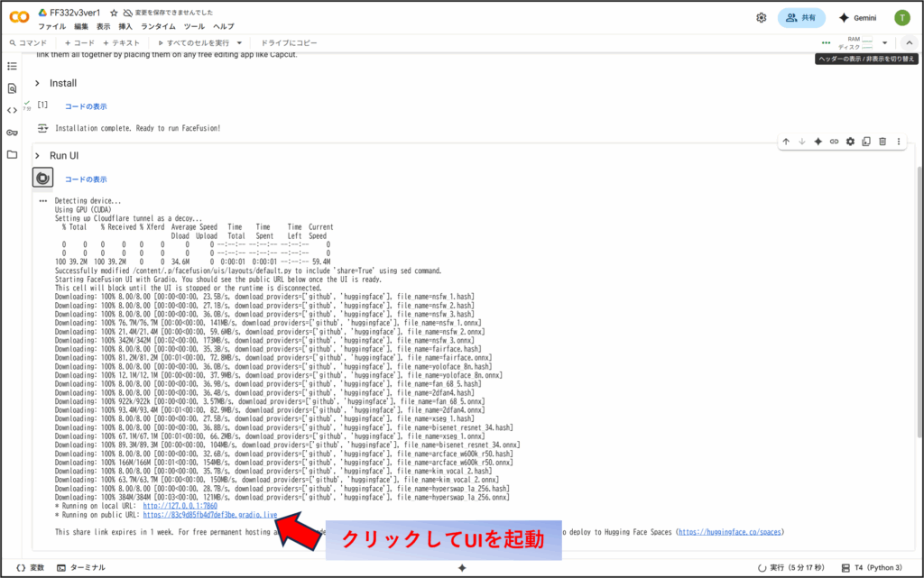This screenshot has height=578, width=924.
Task: Open the 挿入 menu
Action: [125, 26]
